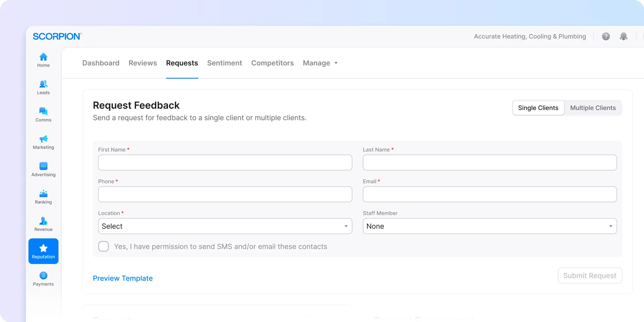Click the Preview Template link
Screen dimensions: 644x322
click(123, 278)
